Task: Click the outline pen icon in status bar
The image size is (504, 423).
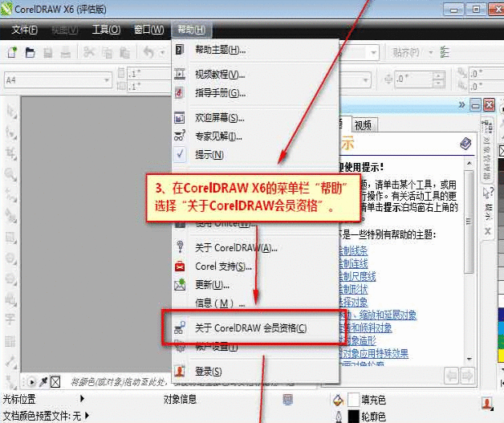Action: [339, 417]
